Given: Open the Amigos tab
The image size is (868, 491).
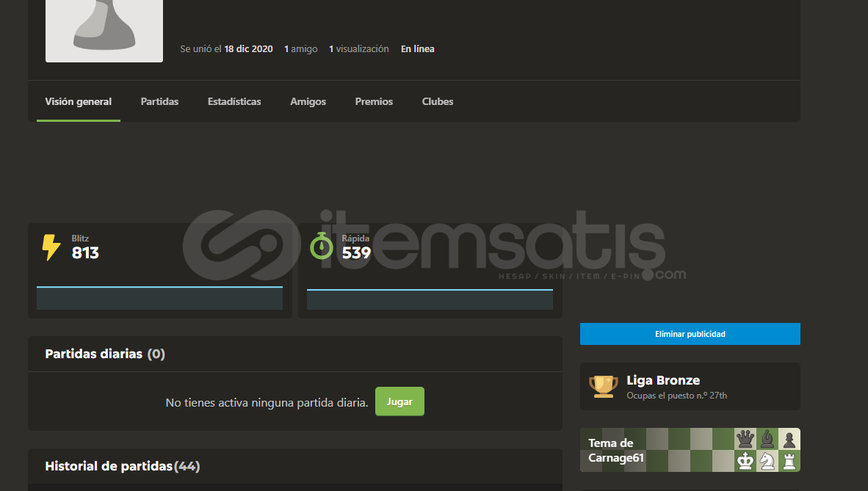Looking at the screenshot, I should [308, 102].
